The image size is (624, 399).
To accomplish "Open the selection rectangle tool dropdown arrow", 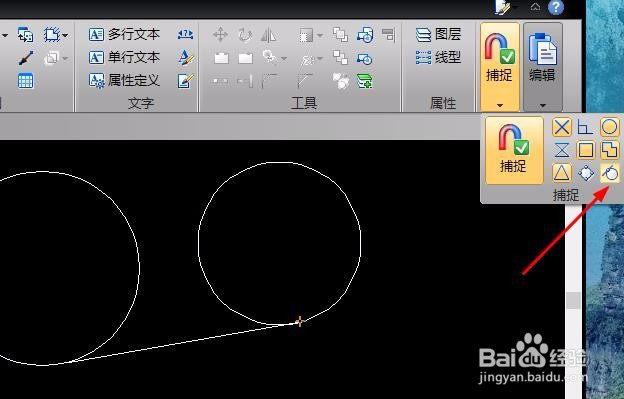I will (320, 36).
